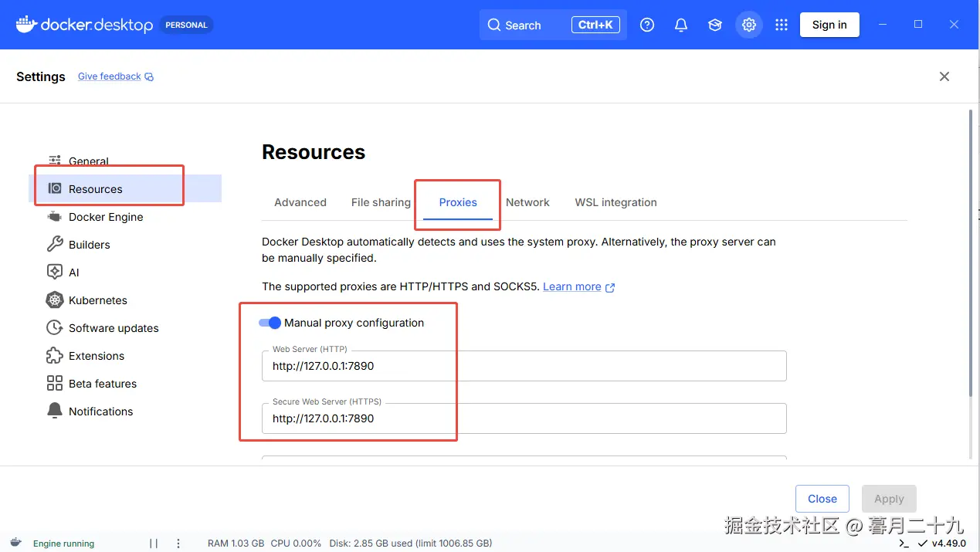Click the update checkmark icon by version

coord(923,544)
